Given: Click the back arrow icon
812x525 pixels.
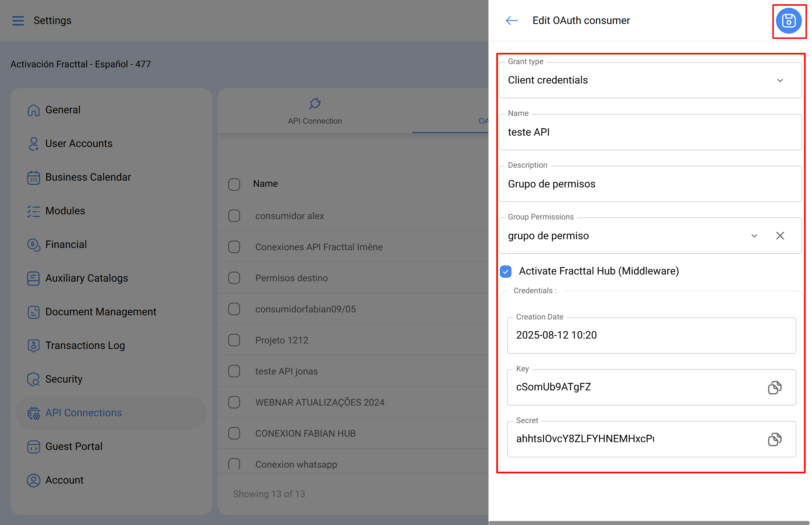Looking at the screenshot, I should (511, 21).
